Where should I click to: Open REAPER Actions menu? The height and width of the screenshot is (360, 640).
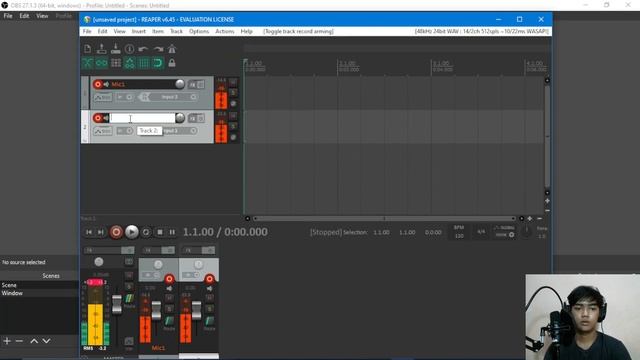tap(224, 31)
